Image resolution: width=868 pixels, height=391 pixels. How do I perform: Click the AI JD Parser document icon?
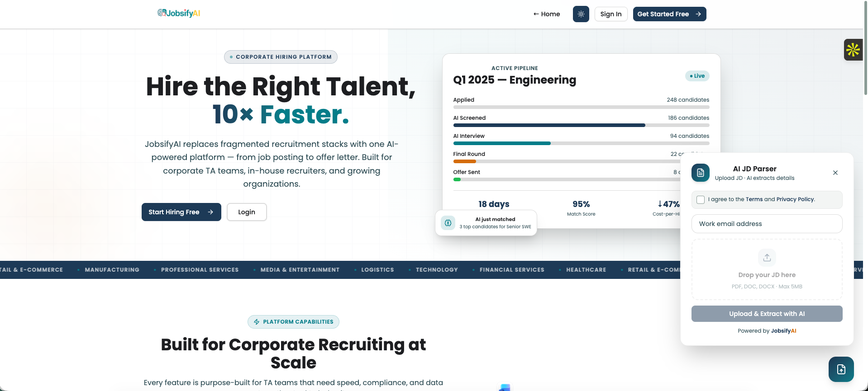click(x=700, y=173)
